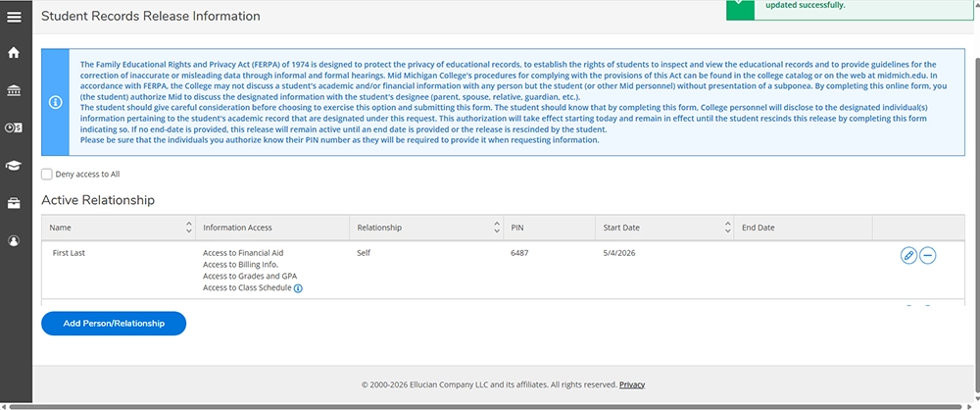Sort table by Relationship column arrows
This screenshot has height=410, width=980.
(497, 228)
